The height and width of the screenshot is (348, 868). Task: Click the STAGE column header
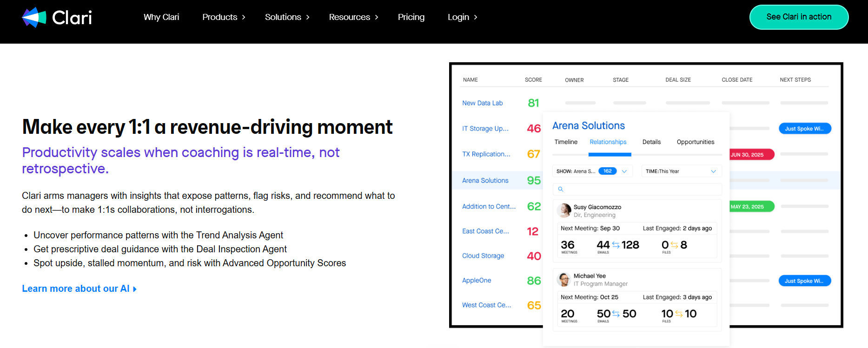[621, 80]
